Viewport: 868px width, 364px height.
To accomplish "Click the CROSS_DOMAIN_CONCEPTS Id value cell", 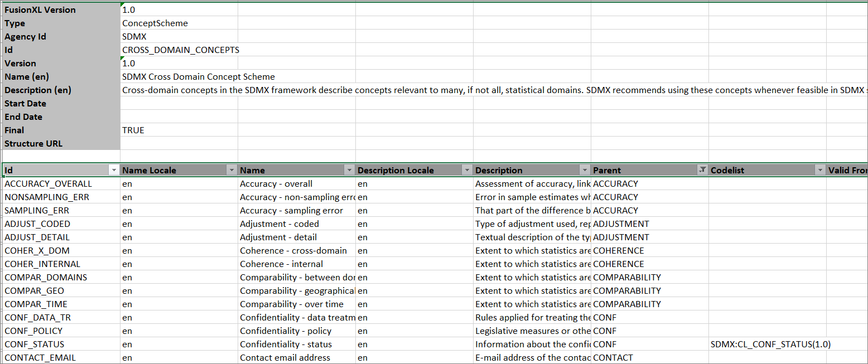I will [x=180, y=50].
